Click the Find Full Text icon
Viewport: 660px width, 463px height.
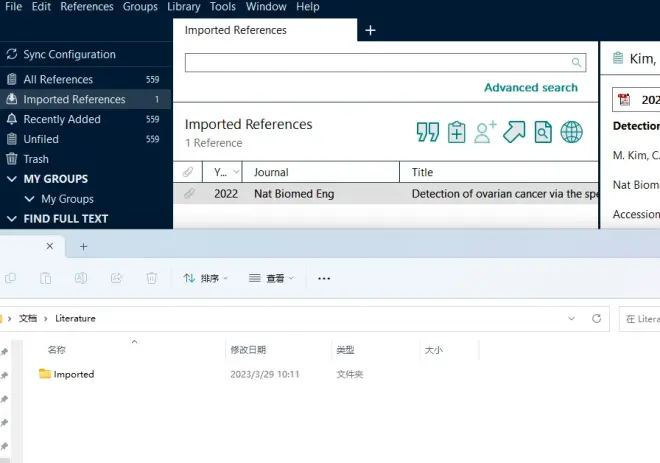tap(543, 132)
